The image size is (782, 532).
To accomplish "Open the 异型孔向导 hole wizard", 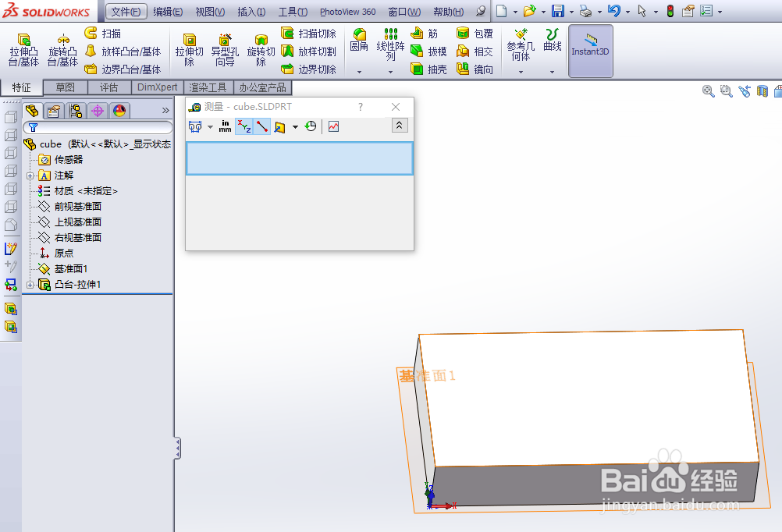I will point(225,50).
